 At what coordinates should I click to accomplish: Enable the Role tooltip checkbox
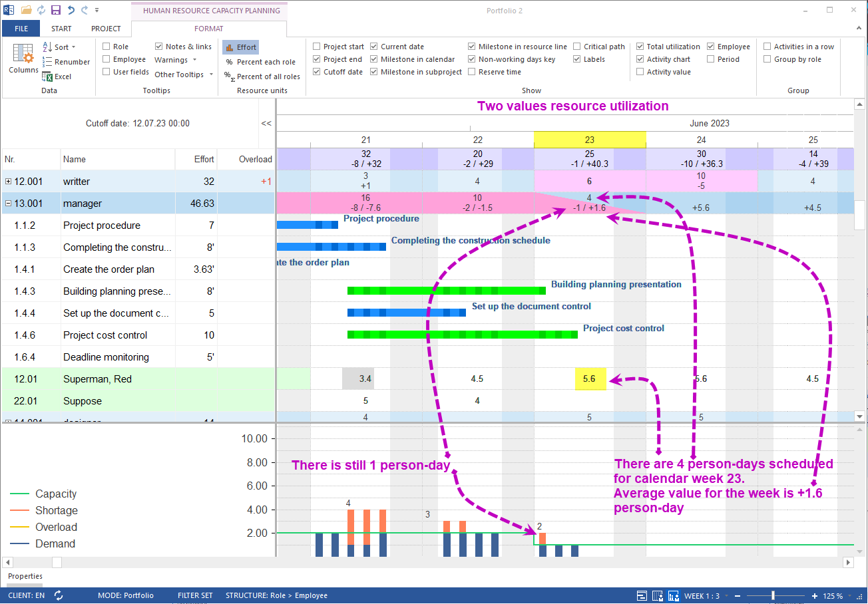tap(105, 46)
